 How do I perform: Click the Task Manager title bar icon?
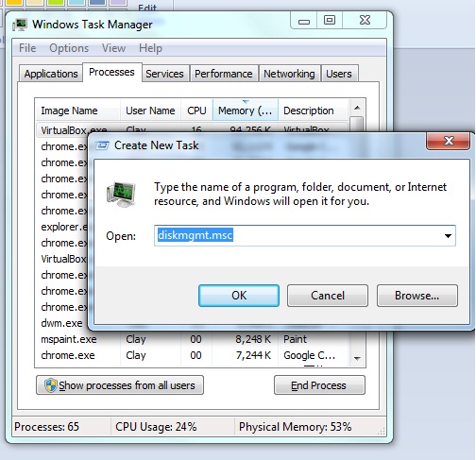(x=20, y=25)
